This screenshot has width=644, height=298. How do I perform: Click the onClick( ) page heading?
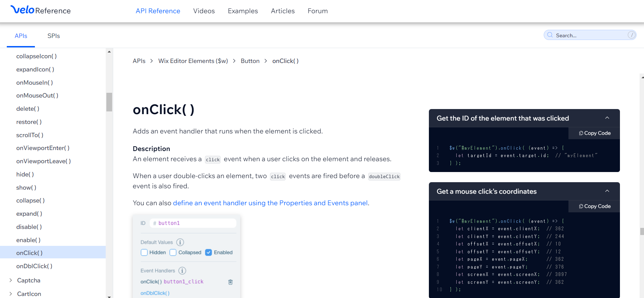click(x=164, y=110)
